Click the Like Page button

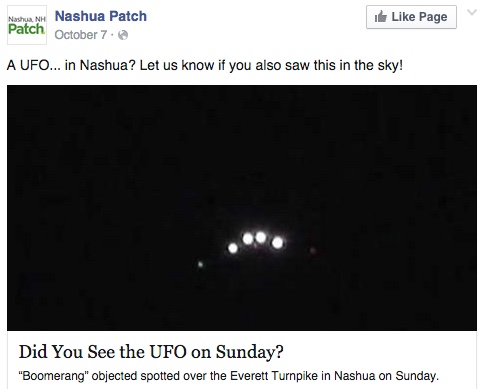(x=411, y=17)
